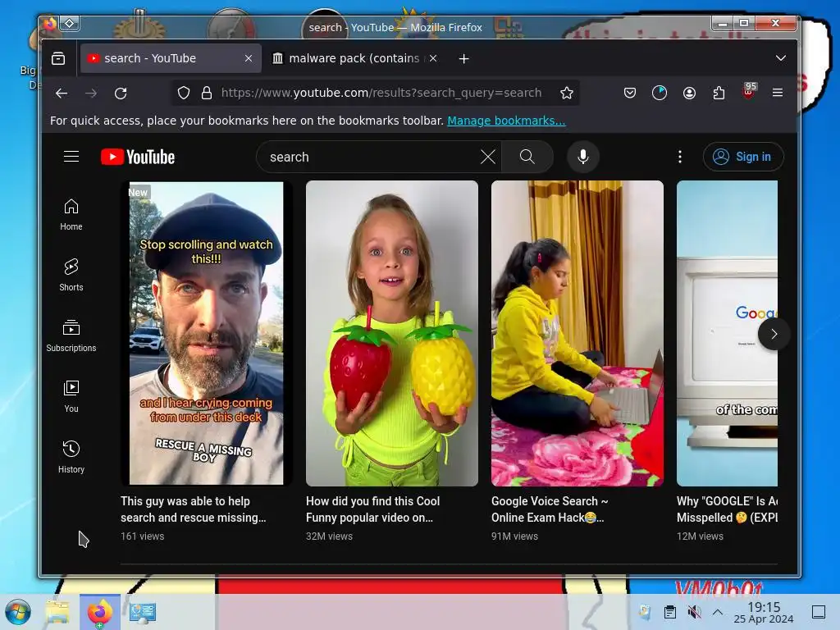The width and height of the screenshot is (840, 630).
Task: Open Firefox View button in tab bar
Action: point(58,58)
